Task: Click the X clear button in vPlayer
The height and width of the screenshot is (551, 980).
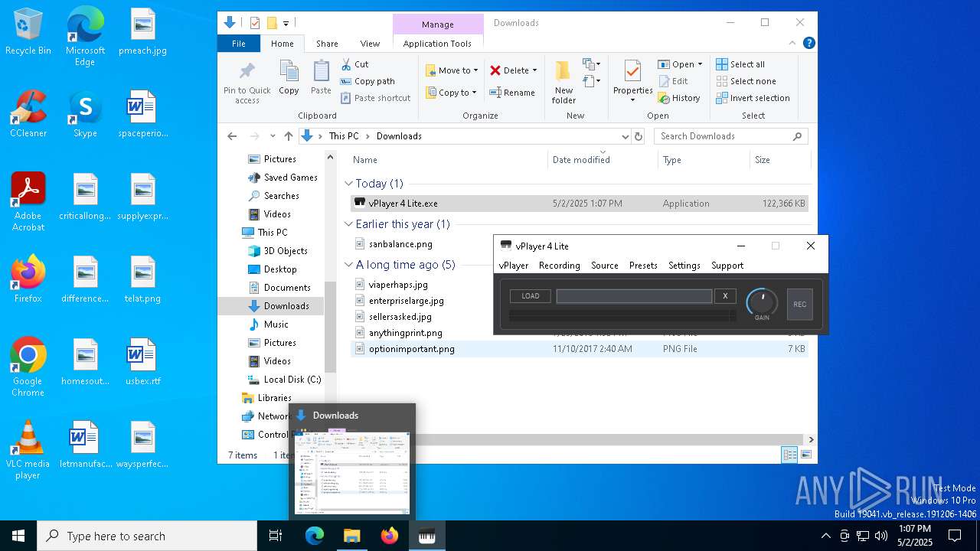Action: [x=725, y=296]
